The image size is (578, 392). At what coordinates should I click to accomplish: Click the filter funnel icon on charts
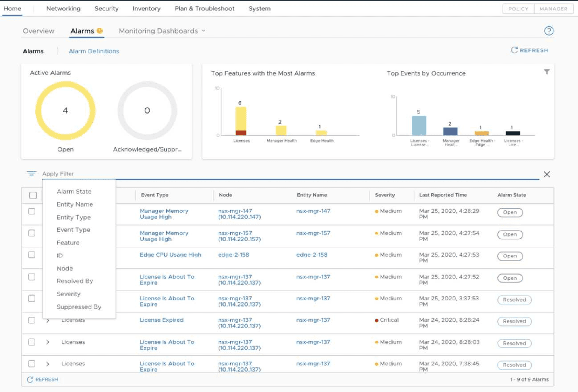[x=547, y=72]
